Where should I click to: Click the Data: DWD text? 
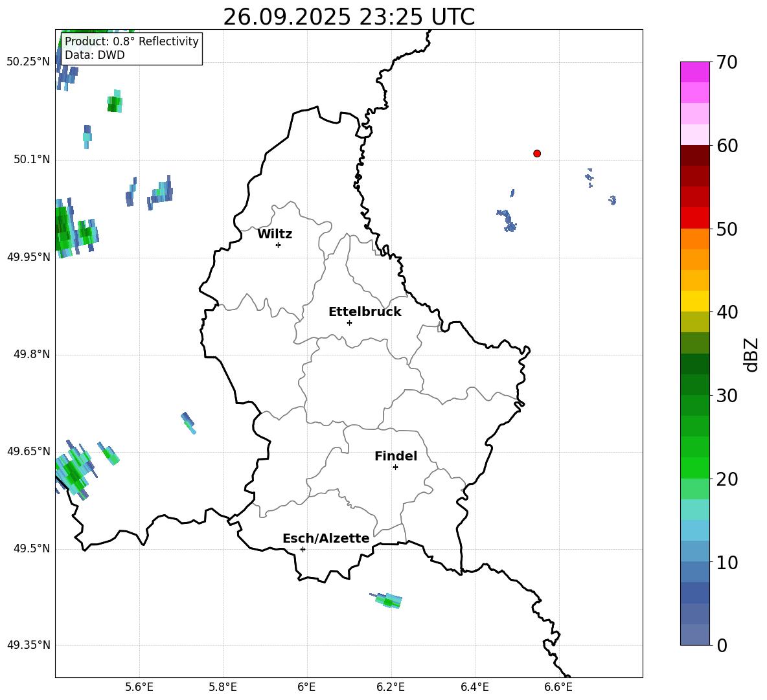click(x=95, y=55)
